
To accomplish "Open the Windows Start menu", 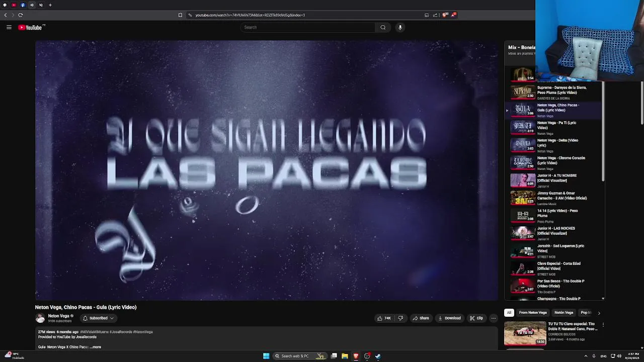I will [x=266, y=356].
